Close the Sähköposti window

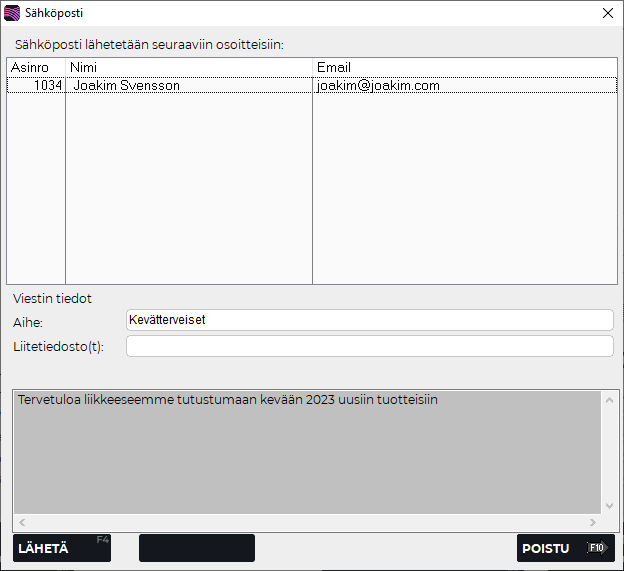coord(607,13)
